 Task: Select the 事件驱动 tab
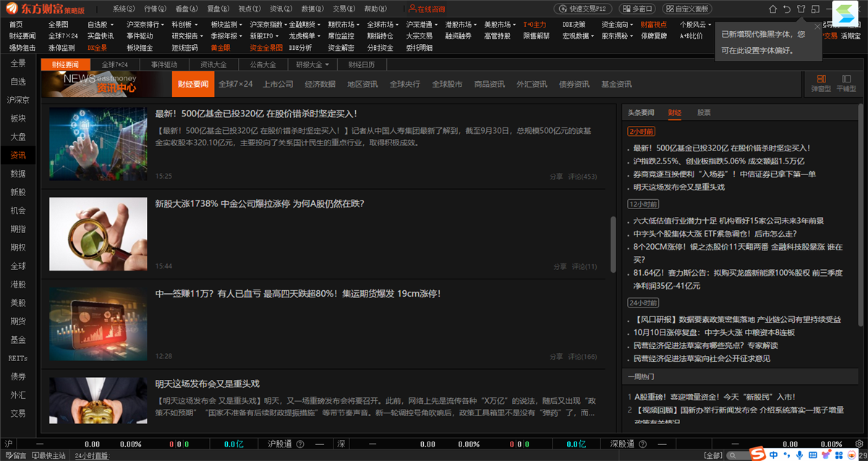point(164,64)
